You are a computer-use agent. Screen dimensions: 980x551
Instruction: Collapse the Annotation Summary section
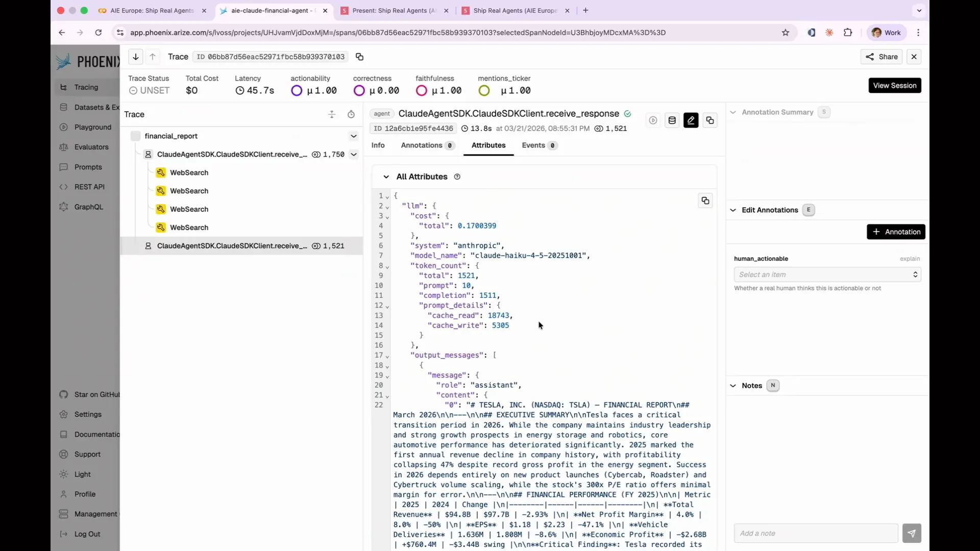tap(733, 112)
